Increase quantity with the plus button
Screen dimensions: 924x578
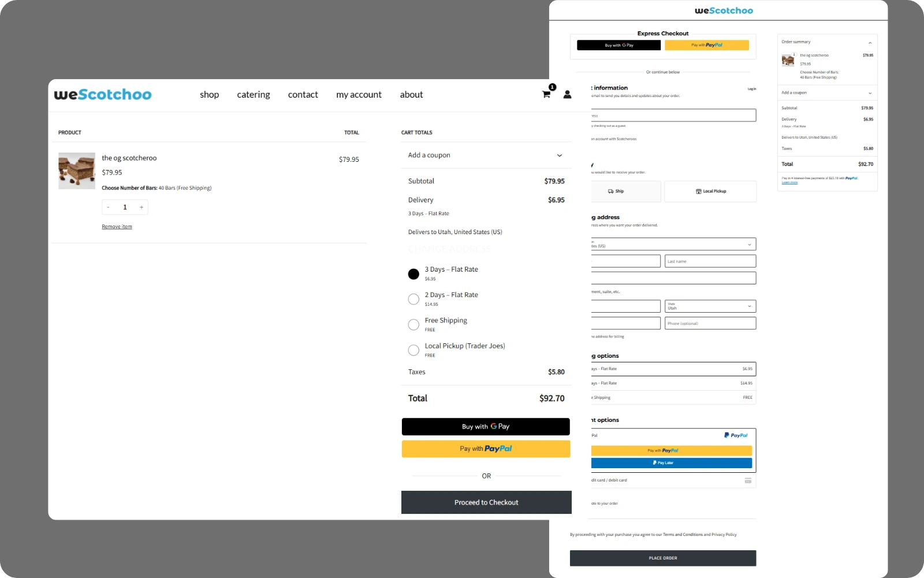(141, 207)
